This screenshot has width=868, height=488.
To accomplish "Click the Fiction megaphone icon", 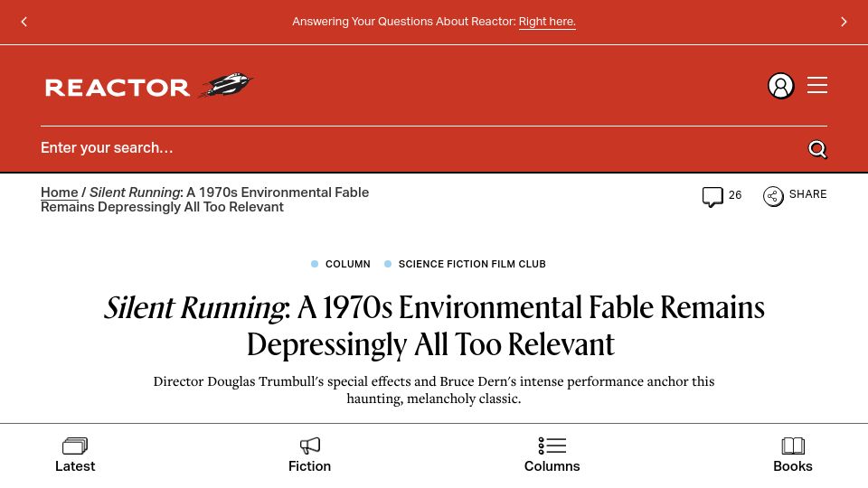I will coord(310,446).
